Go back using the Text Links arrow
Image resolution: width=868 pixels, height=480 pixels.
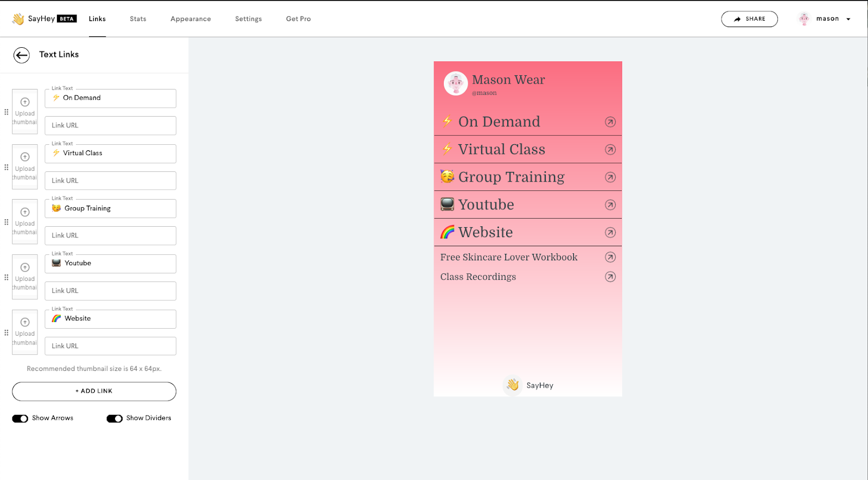tap(22, 55)
